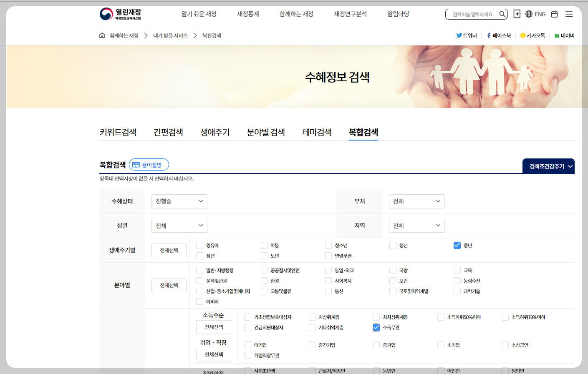Uncheck the 소득무관 checkbox
Image resolution: width=588 pixels, height=374 pixels.
coord(376,327)
